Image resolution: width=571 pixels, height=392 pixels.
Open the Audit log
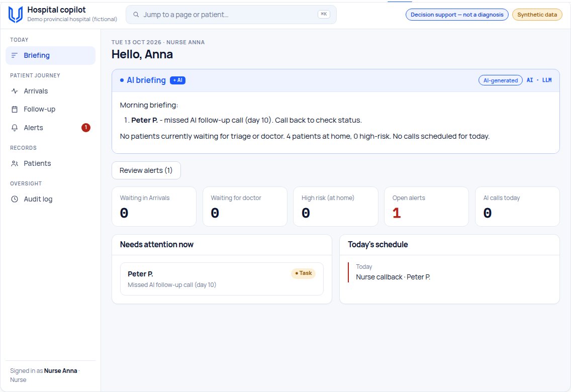pos(51,199)
